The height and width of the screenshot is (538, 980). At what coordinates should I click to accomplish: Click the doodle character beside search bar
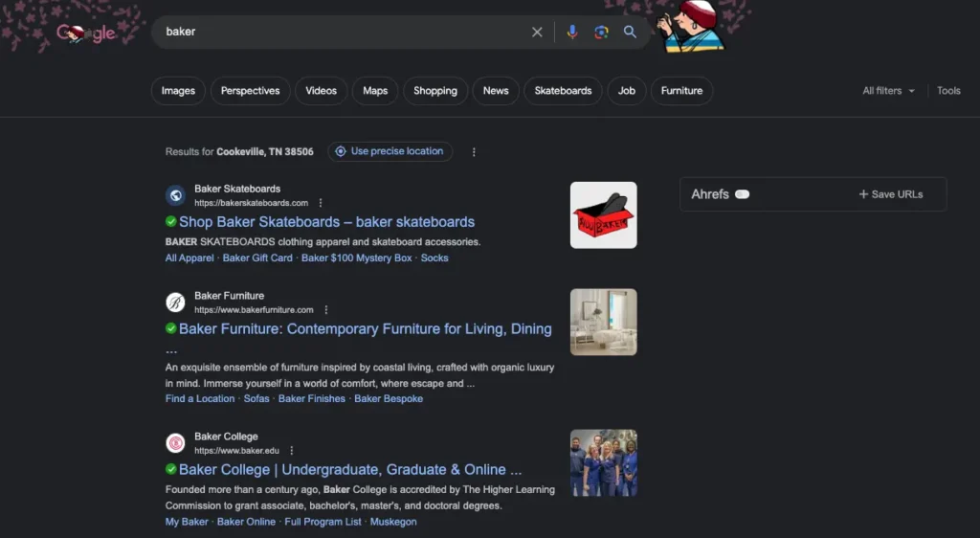tap(690, 26)
